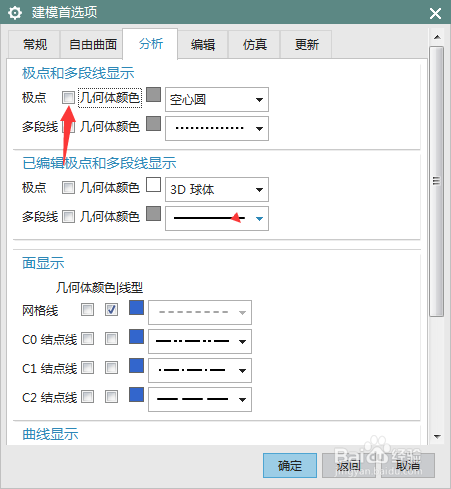Image resolution: width=451 pixels, height=489 pixels.
Task: Toggle the second C2 结点线 checkbox
Action: coord(111,397)
